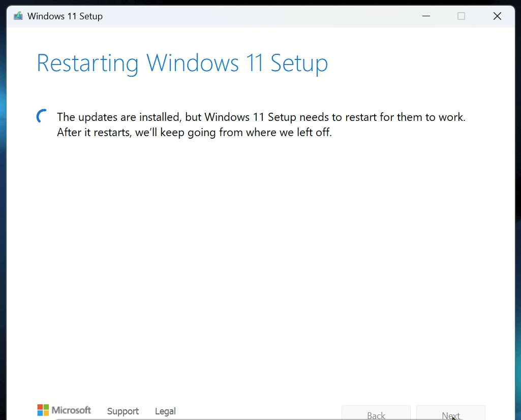Click the Microsoft logo
521x420 pixels.
coord(64,410)
